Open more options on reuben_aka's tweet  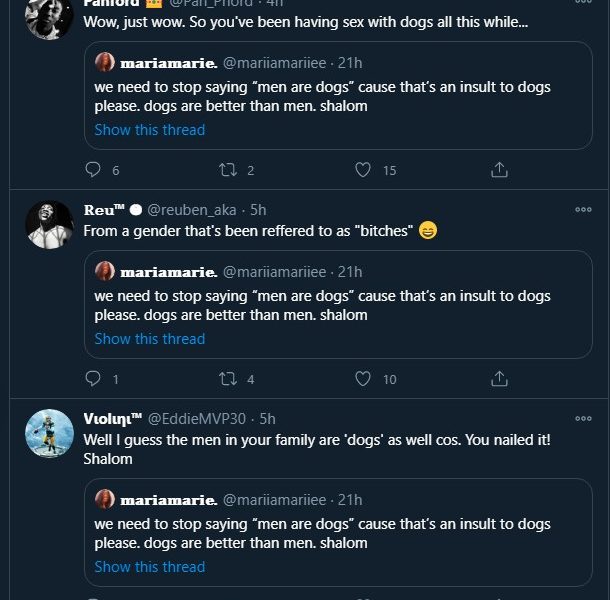click(x=583, y=209)
